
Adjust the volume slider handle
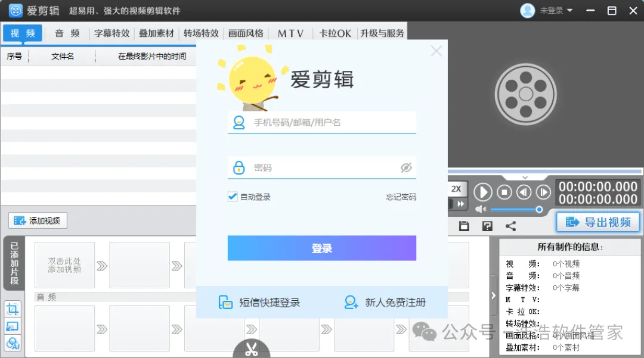click(x=539, y=210)
